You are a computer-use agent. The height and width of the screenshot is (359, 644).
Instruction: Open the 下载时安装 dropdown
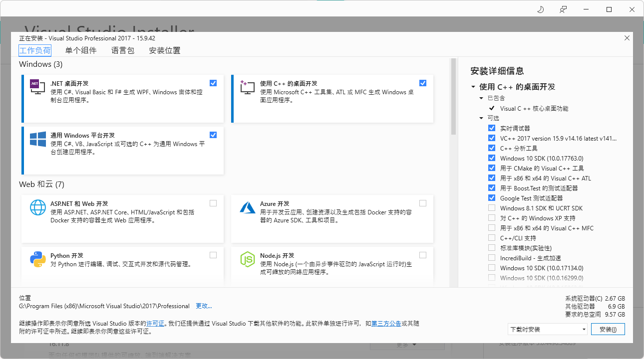point(547,329)
